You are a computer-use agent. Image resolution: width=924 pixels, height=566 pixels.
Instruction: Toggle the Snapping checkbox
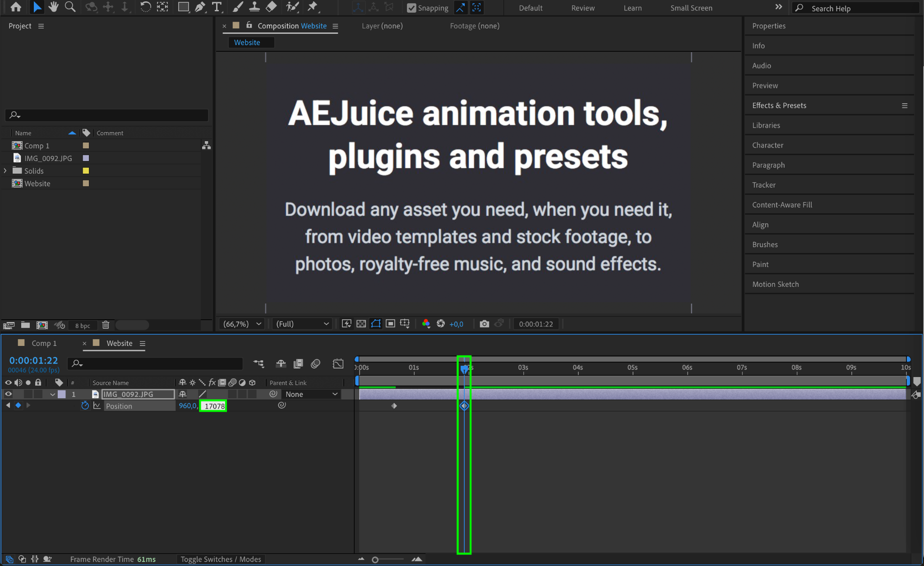[x=411, y=8]
